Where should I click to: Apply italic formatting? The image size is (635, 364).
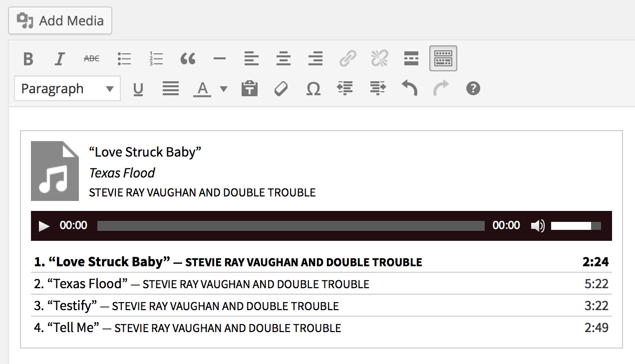60,59
